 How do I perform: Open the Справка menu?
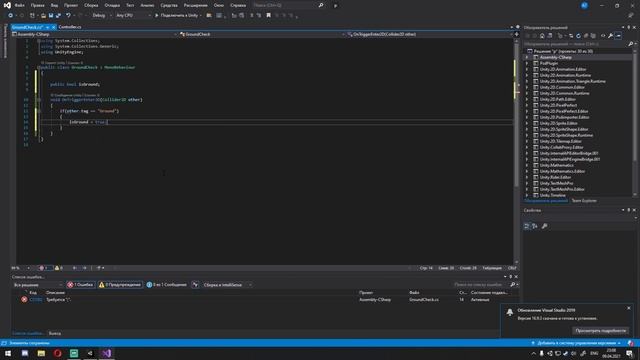[x=238, y=5]
